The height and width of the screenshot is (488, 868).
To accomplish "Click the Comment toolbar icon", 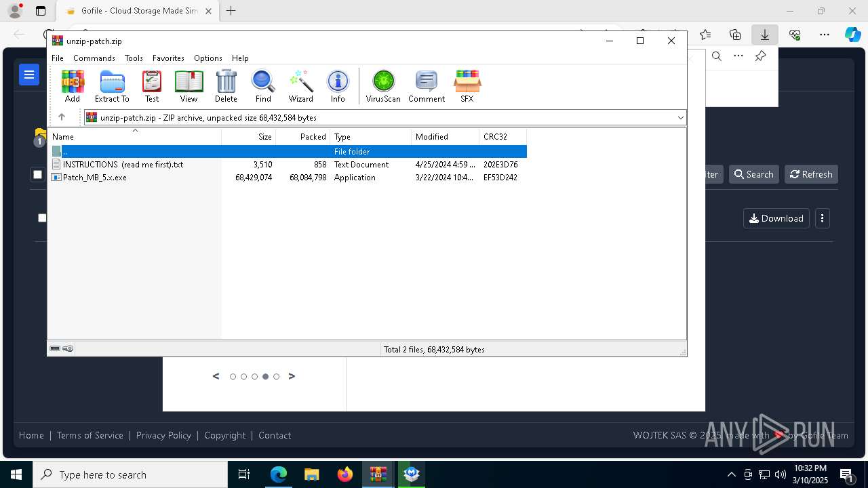I will click(427, 86).
